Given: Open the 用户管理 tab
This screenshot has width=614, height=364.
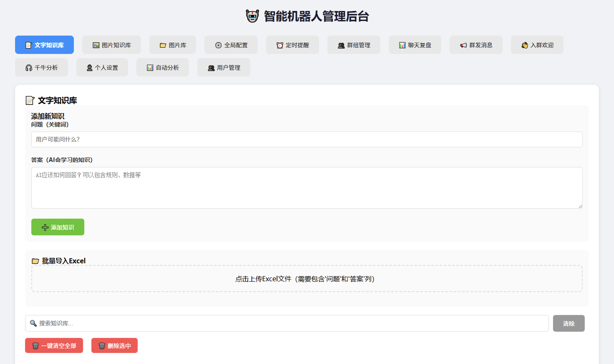Looking at the screenshot, I should pos(224,67).
